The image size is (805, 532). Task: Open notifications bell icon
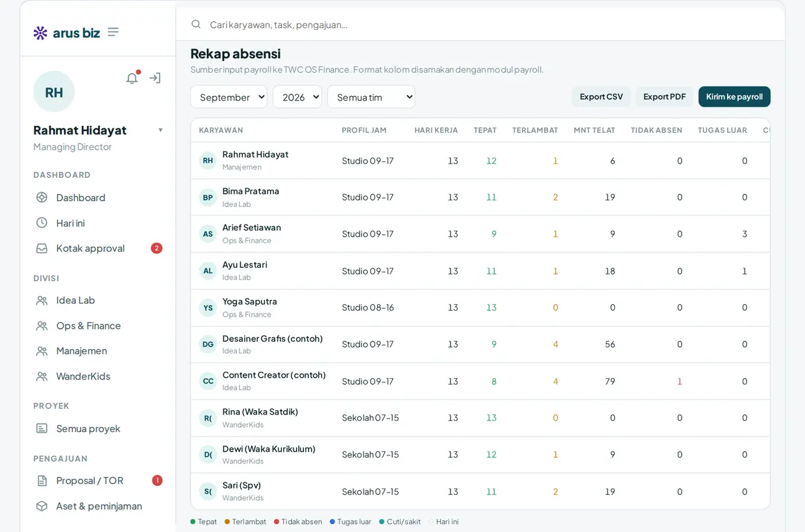click(x=132, y=78)
